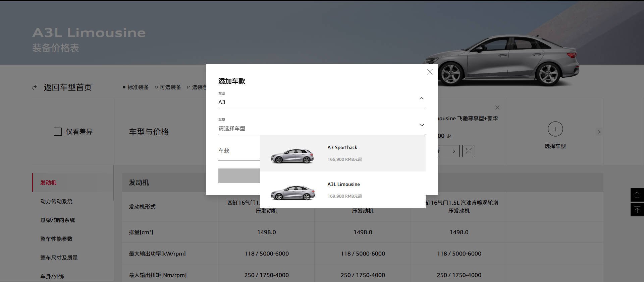The image size is (644, 282).
Task: Select A3 Sportback from the list
Action: point(342,148)
